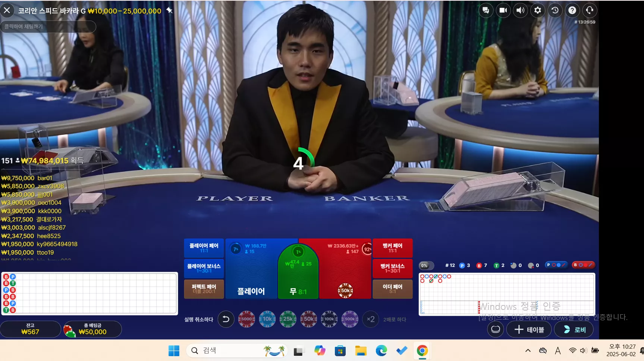644x361 pixels.
Task: Open Microsoft Store from taskbar
Action: (340, 351)
